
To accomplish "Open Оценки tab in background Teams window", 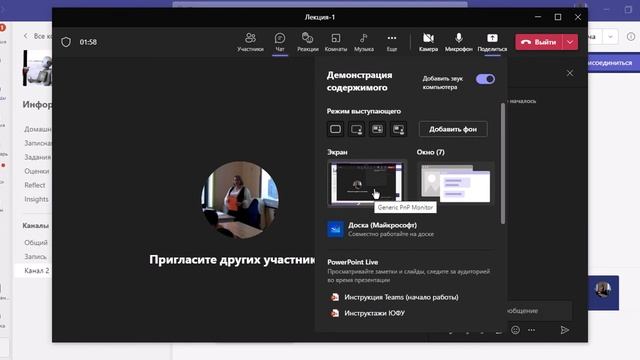I will [36, 171].
